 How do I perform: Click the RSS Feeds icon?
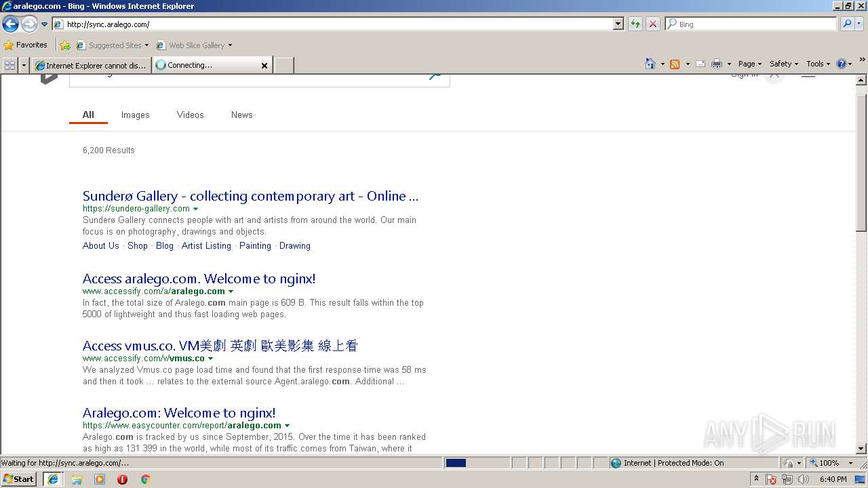point(675,64)
